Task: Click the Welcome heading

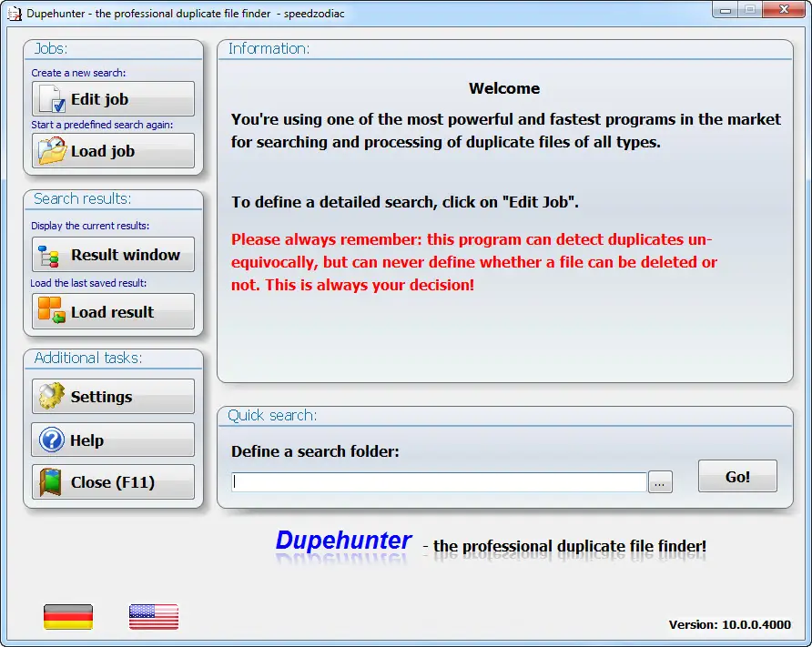Action: (504, 88)
